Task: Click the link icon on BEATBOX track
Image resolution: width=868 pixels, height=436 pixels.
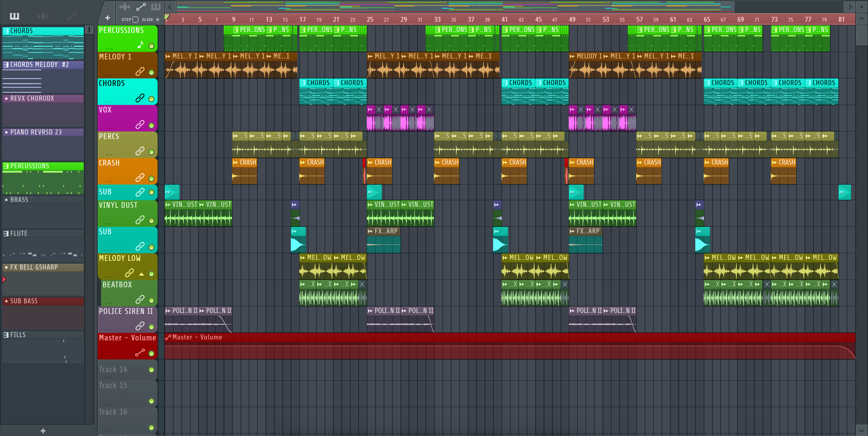Action: coord(140,299)
